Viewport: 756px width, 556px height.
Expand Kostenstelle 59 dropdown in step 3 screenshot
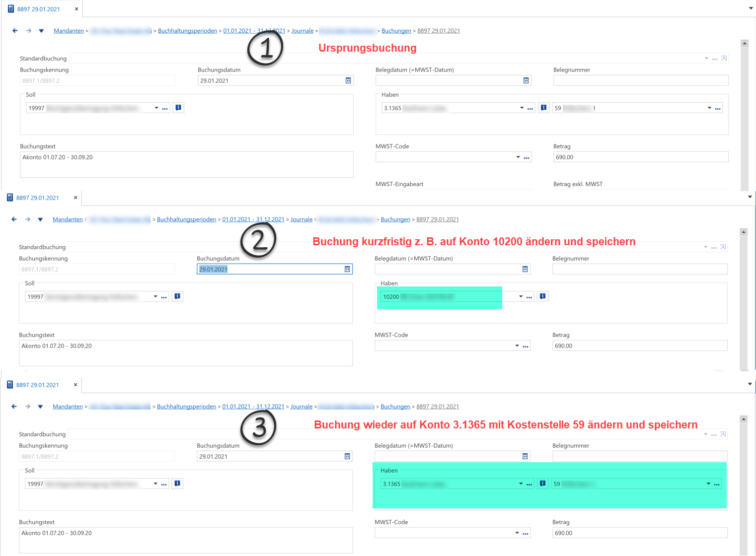click(x=708, y=484)
